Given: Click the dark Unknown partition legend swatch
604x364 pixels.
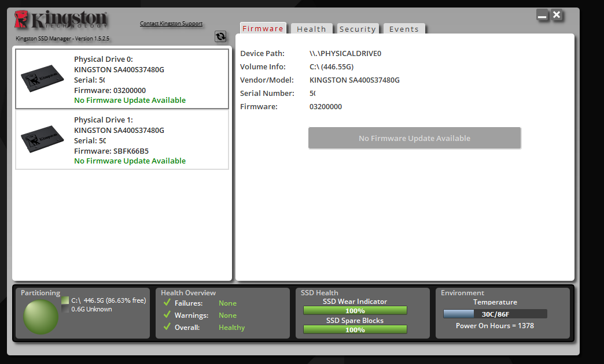Looking at the screenshot, I should [65, 309].
